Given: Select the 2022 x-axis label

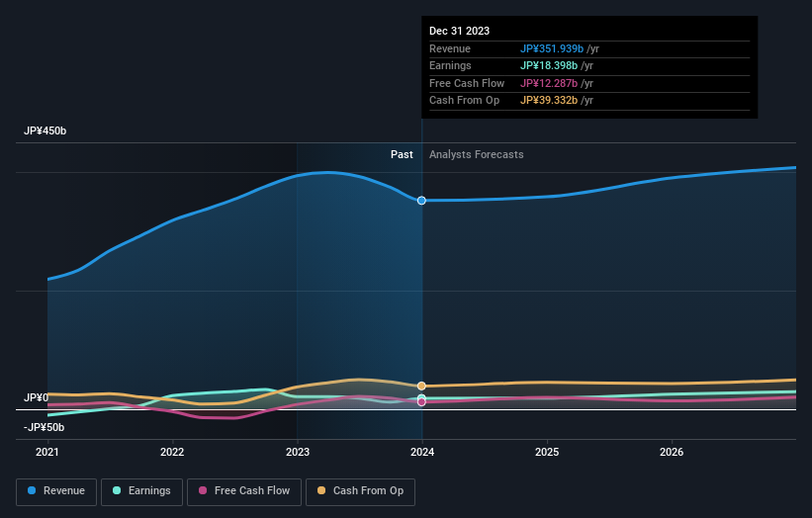Looking at the screenshot, I should pos(172,453).
